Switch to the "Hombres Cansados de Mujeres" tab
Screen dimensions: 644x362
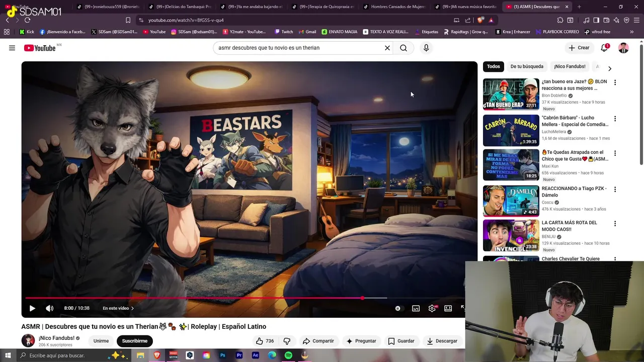point(394,7)
